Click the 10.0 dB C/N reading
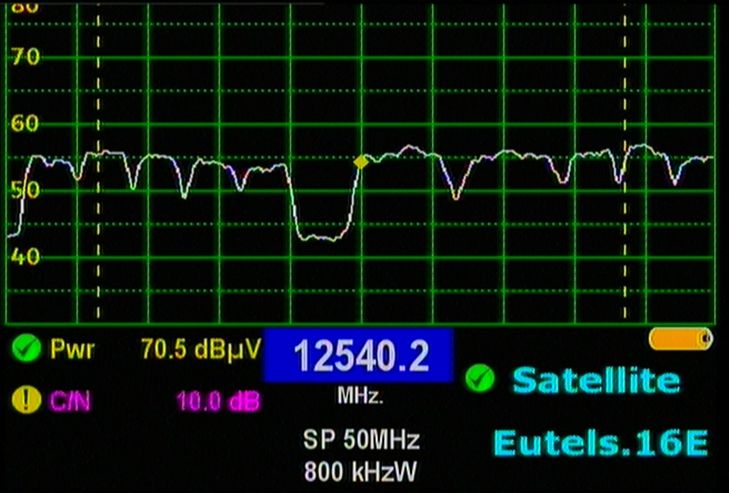 [218, 402]
